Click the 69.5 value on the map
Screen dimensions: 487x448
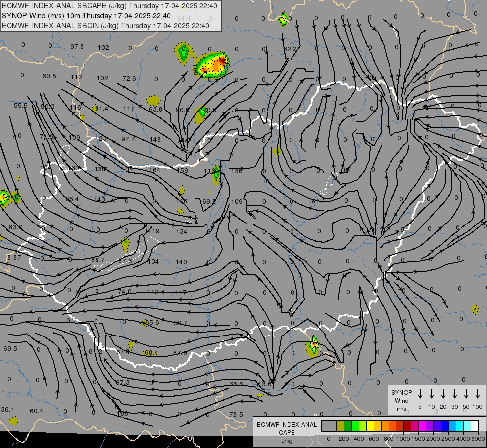tap(10, 348)
